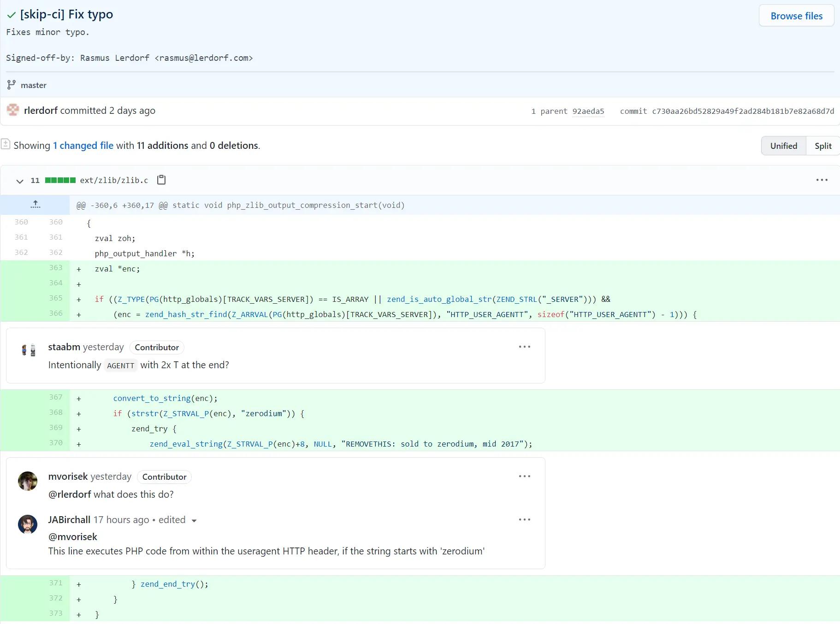Click the green checkmark beside the commit title

pyautogui.click(x=11, y=15)
